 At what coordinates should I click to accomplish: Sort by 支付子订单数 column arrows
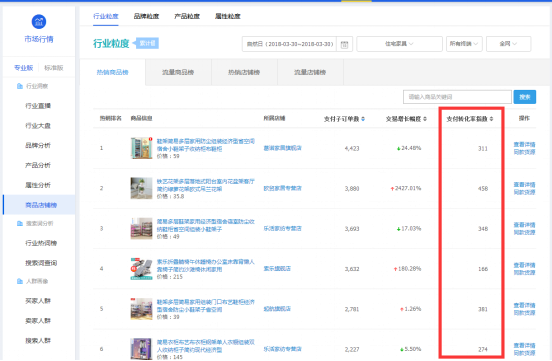[x=363, y=119]
